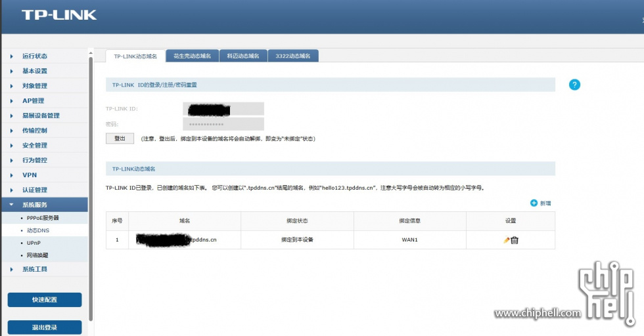644x336 pixels.
Task: Click the 退出登录 button
Action: click(45, 327)
